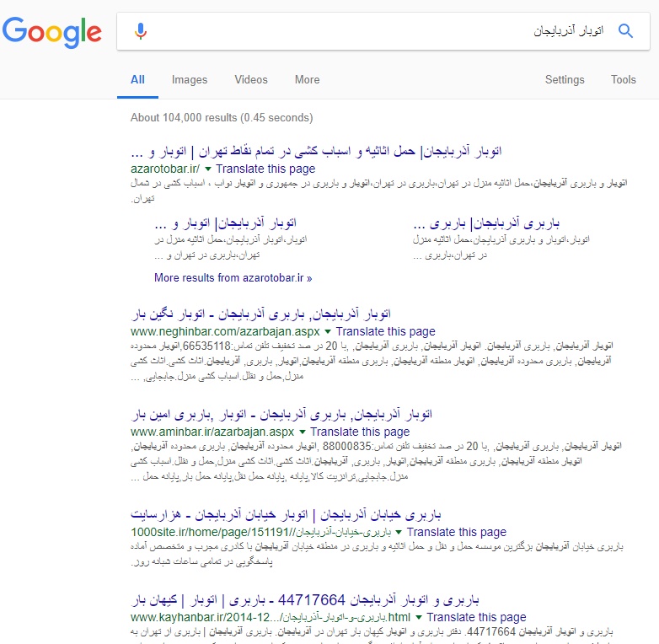
Task: Click the azarotobar.ir/ green URL
Action: pos(165,169)
